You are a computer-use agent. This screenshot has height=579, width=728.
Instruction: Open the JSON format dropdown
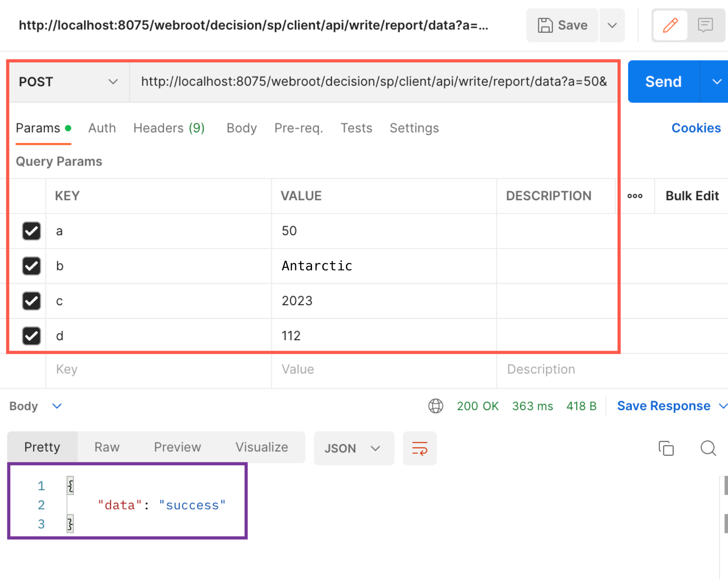(354, 448)
